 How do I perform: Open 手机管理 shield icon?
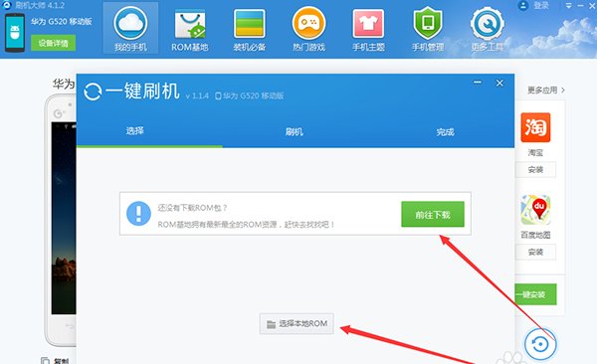coord(428,23)
